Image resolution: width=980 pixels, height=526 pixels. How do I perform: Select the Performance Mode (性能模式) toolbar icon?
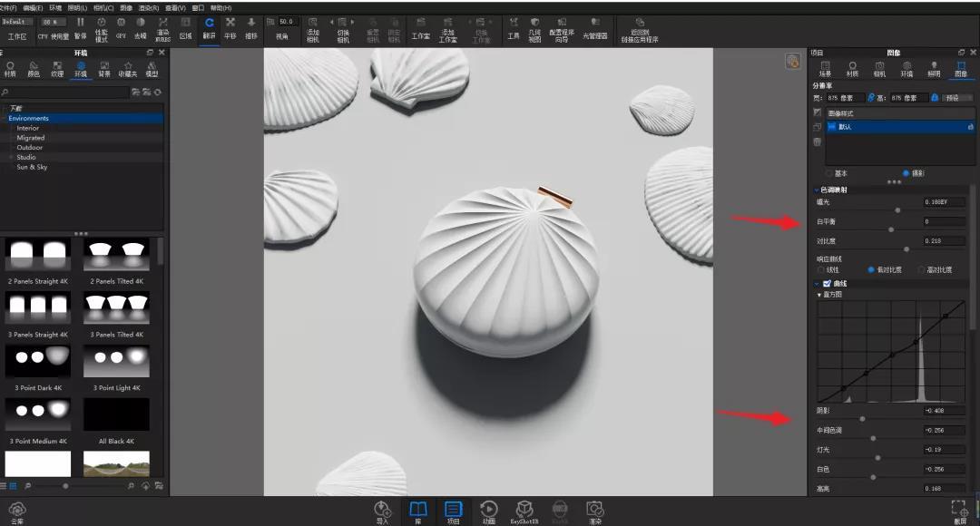click(102, 29)
